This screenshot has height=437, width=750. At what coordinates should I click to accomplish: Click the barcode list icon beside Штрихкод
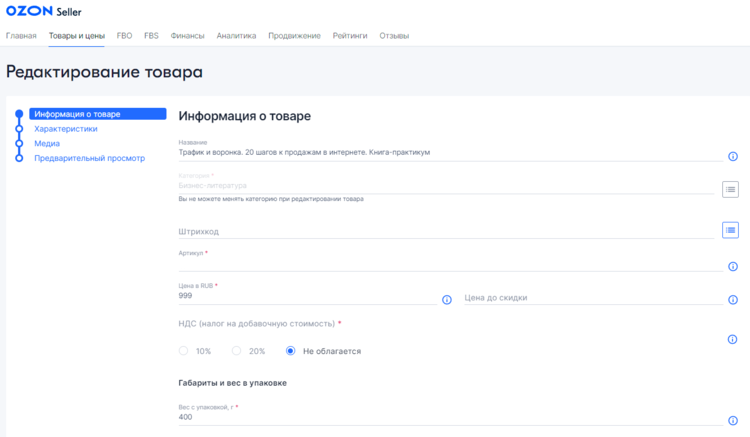730,230
